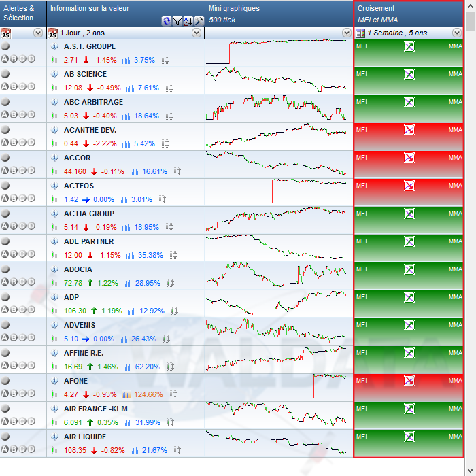Screen dimensions: 476x476
Task: Select Information sur la valeur header
Action: click(x=126, y=14)
